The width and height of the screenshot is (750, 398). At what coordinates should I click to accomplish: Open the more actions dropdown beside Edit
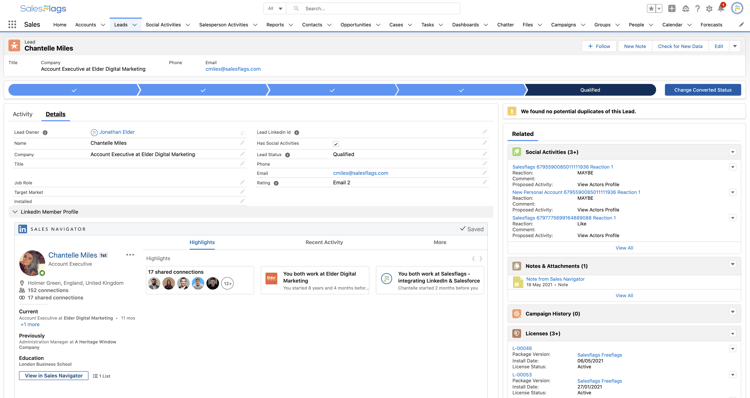735,46
